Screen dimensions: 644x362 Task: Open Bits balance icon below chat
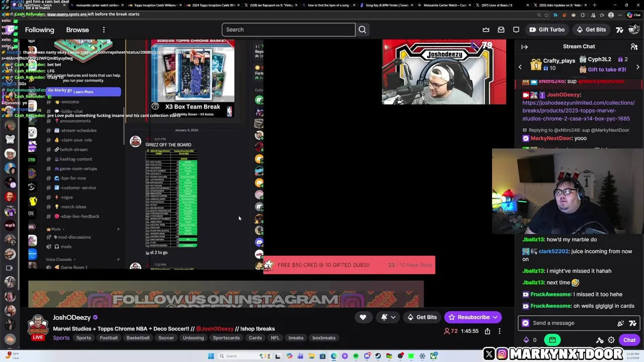pos(526,340)
